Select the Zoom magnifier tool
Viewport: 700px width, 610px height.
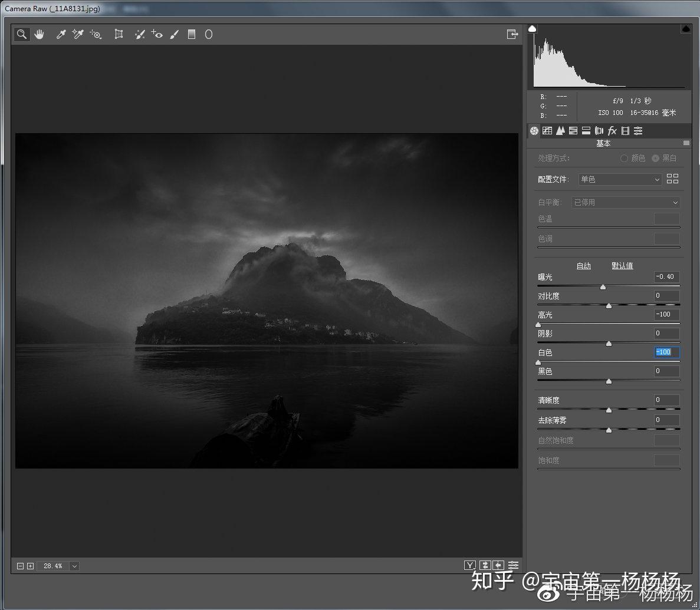21,34
